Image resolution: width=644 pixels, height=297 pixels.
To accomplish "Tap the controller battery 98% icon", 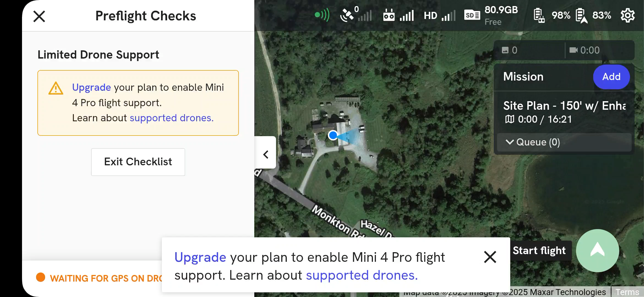I will [x=539, y=16].
